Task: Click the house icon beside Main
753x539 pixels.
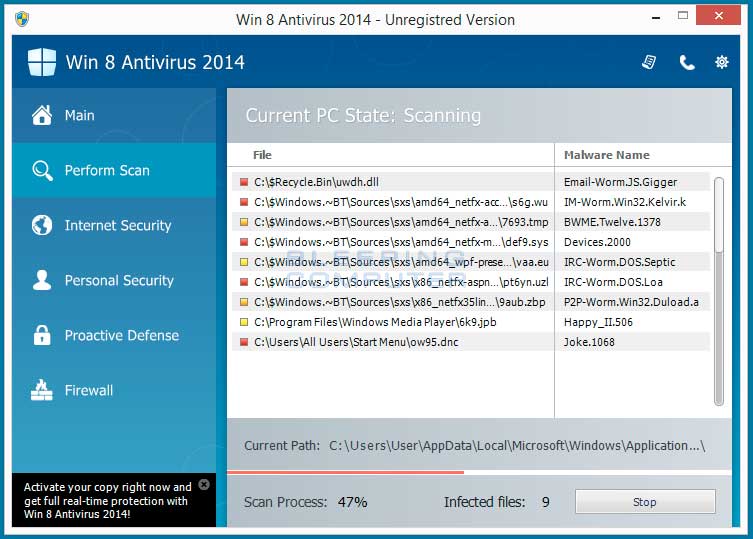Action: click(x=42, y=115)
